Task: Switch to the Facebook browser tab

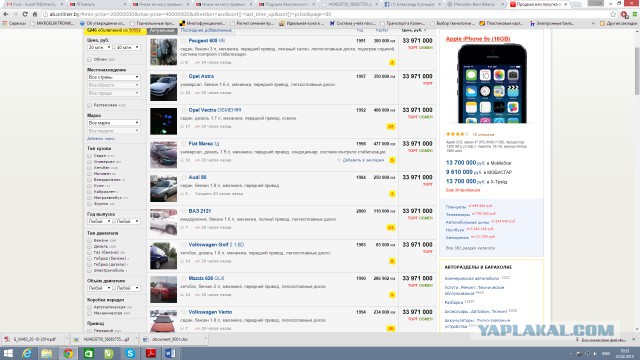Action: point(412,4)
